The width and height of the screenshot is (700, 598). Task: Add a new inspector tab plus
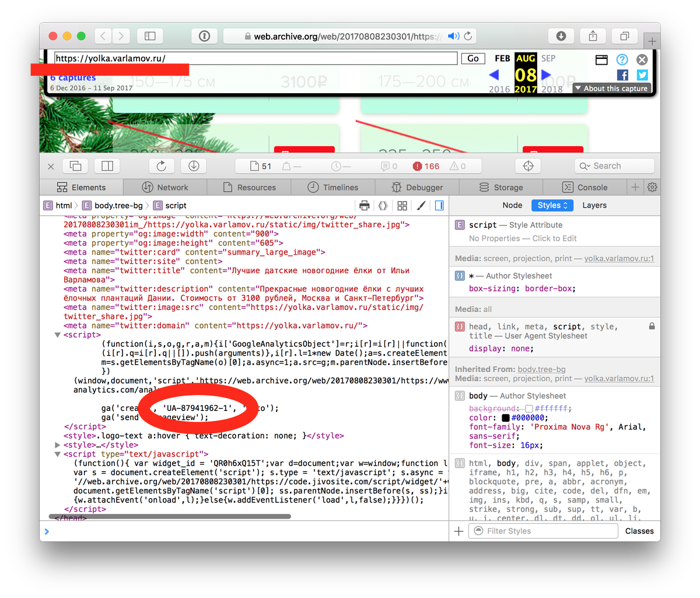point(635,187)
